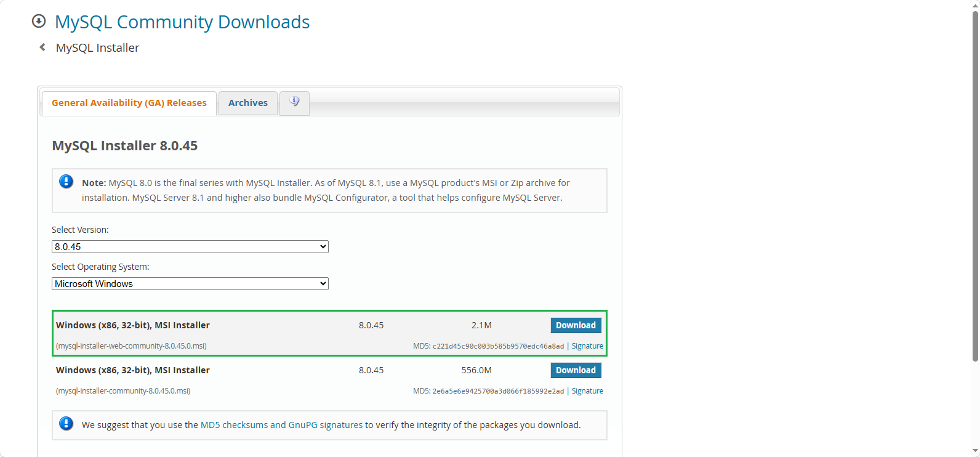Image resolution: width=980 pixels, height=457 pixels.
Task: Click the MD5 hash starting with c221d45c
Action: pos(498,346)
